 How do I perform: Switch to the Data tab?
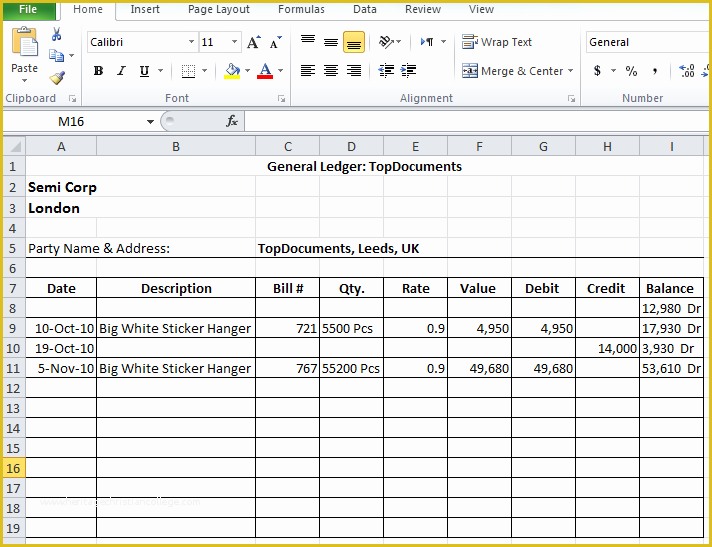tap(365, 10)
